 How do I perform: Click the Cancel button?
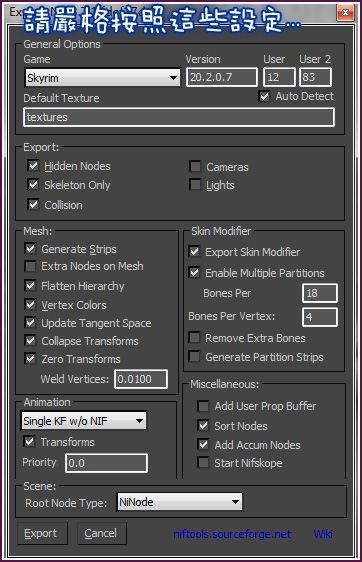pos(102,533)
